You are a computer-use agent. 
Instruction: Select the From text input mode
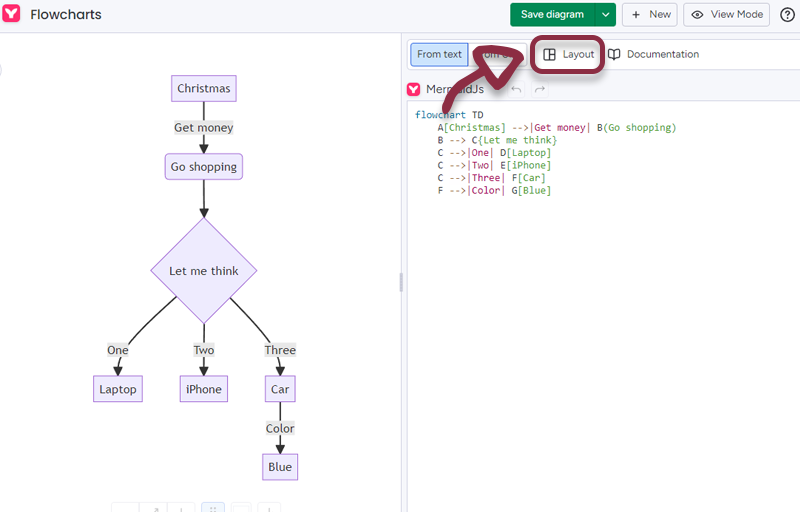[439, 54]
